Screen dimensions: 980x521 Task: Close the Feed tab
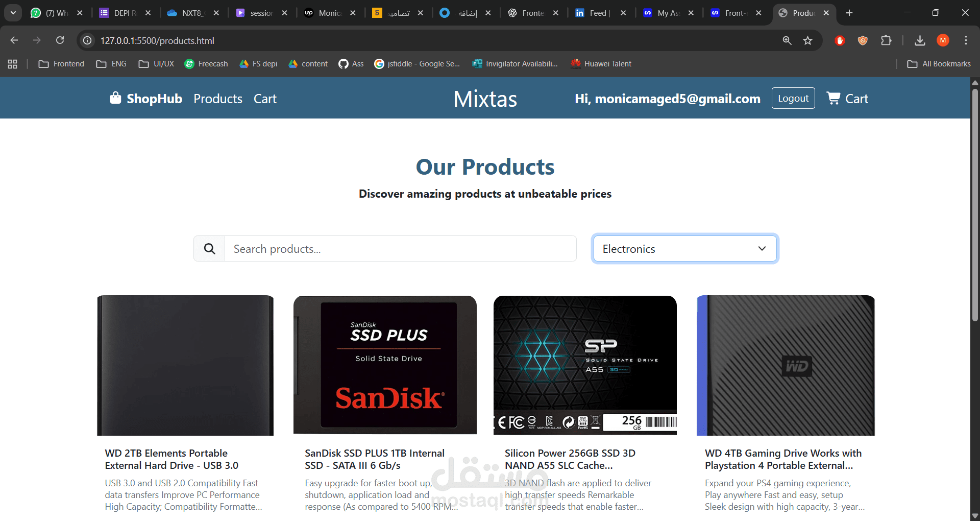[x=623, y=13]
